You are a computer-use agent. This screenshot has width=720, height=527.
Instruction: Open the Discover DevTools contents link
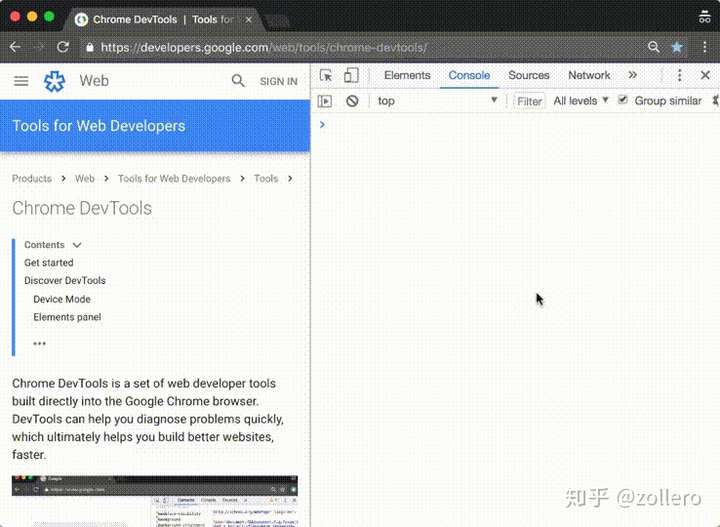tap(65, 280)
